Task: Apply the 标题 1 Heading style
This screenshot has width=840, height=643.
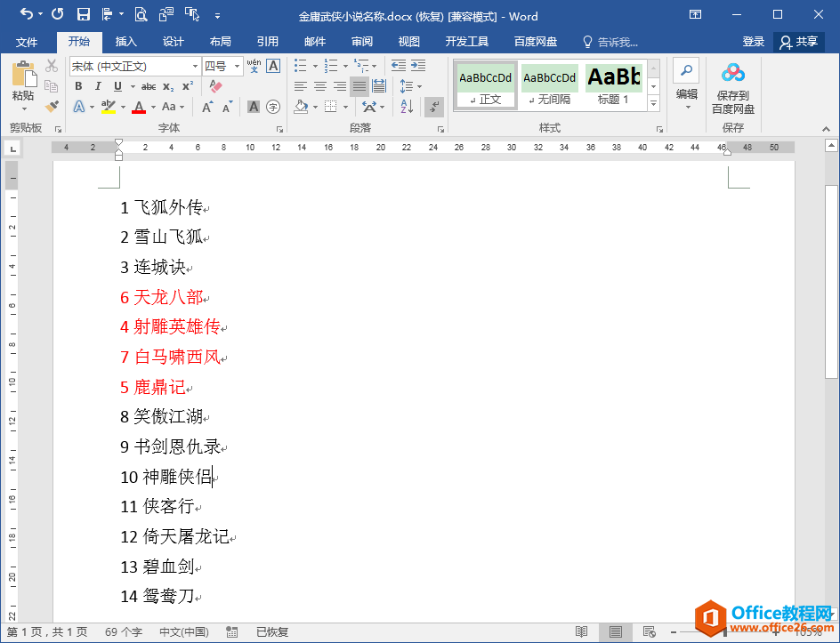Action: (x=613, y=85)
